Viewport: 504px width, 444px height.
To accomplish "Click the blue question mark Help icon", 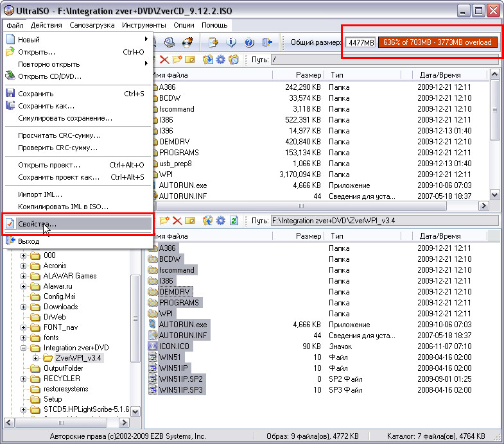I will click(249, 42).
